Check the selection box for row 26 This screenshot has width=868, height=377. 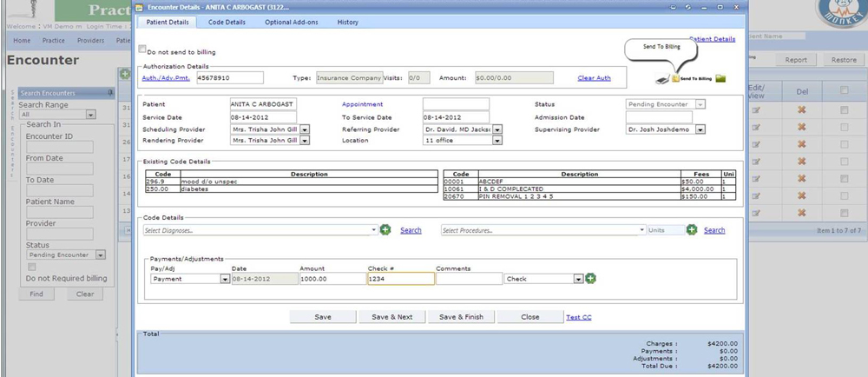[x=845, y=144]
